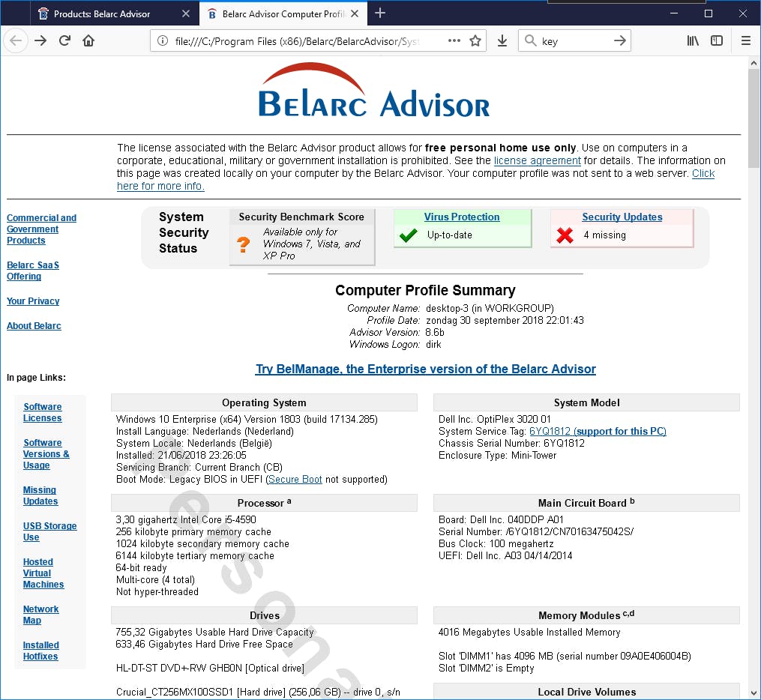Jump to Hosted Virtual Machines section
The height and width of the screenshot is (700, 761).
point(43,573)
